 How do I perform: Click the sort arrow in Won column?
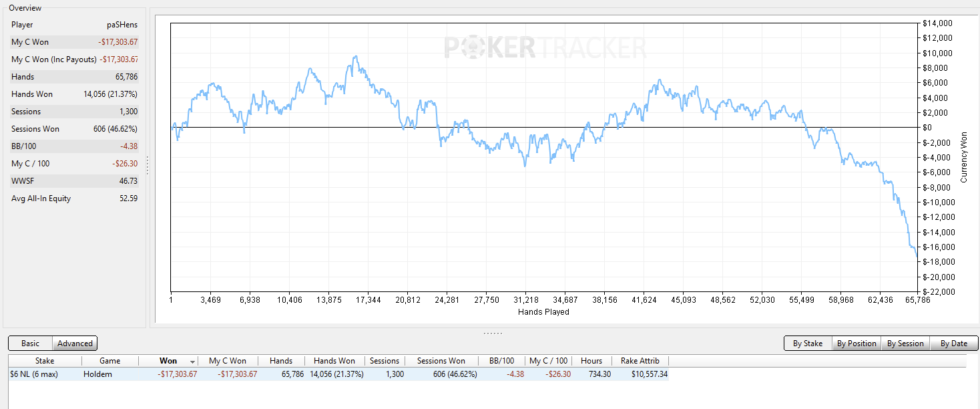tap(193, 362)
